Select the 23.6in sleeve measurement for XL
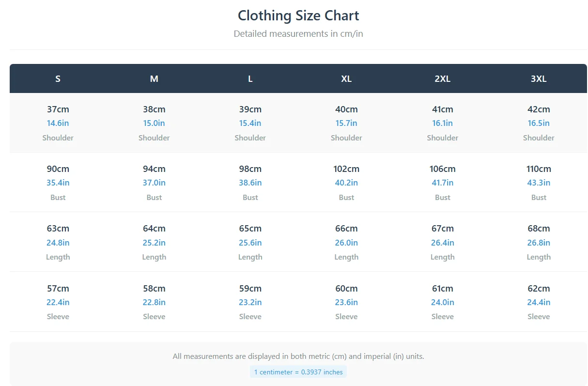 click(x=346, y=302)
